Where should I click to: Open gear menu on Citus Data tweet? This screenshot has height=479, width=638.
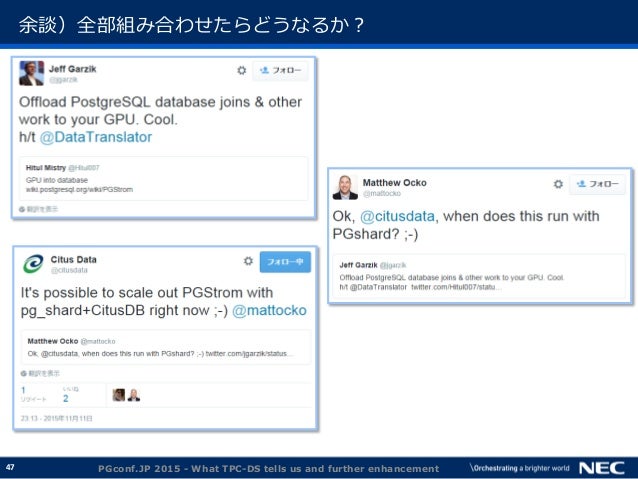248,261
